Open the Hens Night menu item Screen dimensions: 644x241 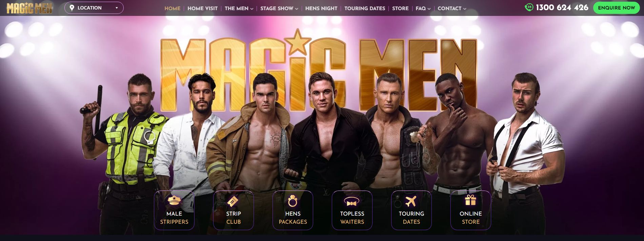click(321, 8)
